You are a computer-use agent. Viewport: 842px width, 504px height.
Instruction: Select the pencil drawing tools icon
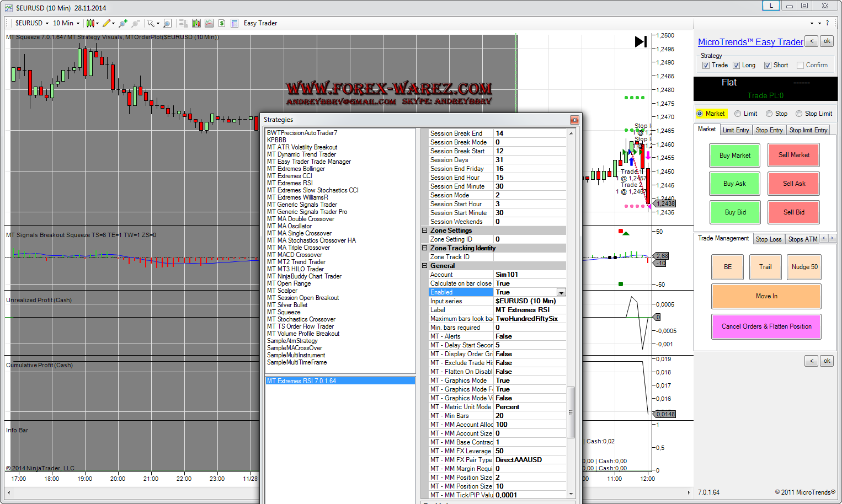pos(106,23)
